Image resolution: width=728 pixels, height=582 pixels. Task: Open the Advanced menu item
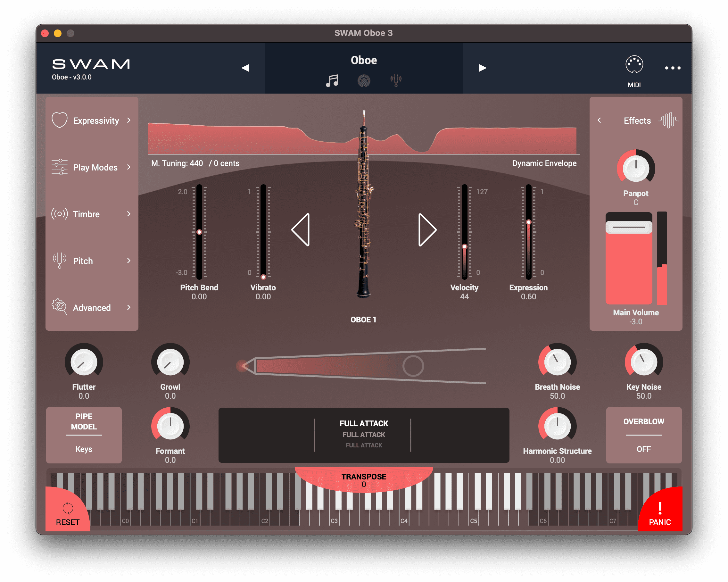pyautogui.click(x=92, y=307)
